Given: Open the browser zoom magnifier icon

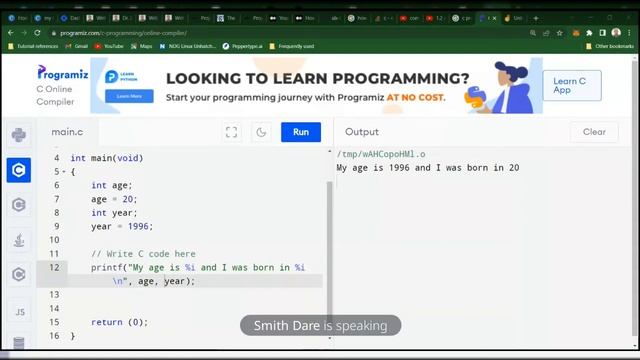Looking at the screenshot, I should point(533,33).
